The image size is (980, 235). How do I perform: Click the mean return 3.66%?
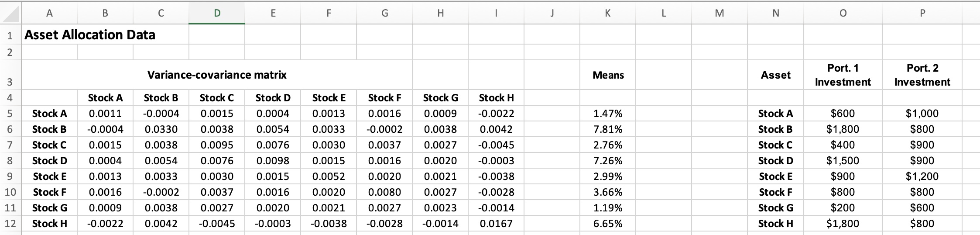(x=608, y=192)
